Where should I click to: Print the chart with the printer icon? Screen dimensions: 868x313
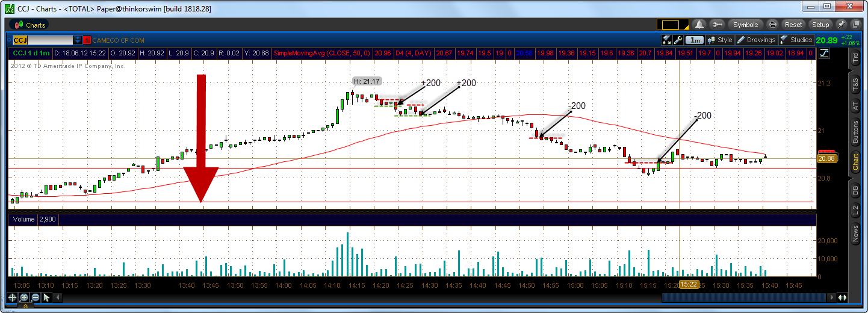(773, 25)
